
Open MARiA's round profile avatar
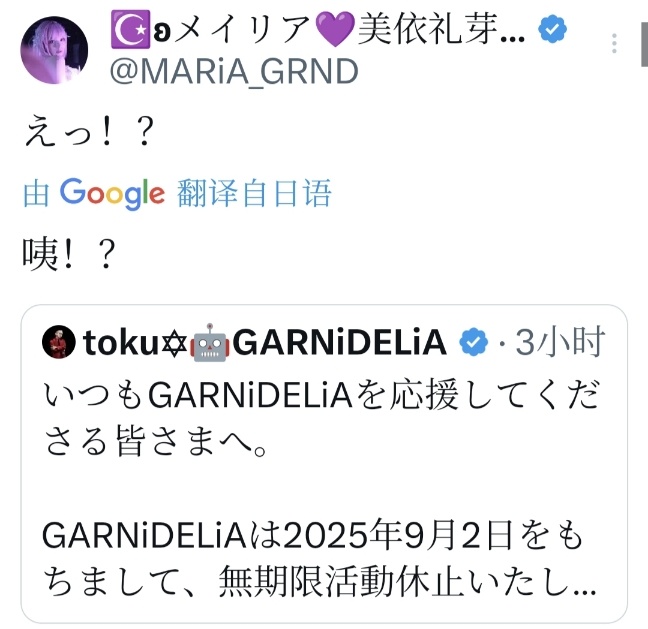coord(54,50)
